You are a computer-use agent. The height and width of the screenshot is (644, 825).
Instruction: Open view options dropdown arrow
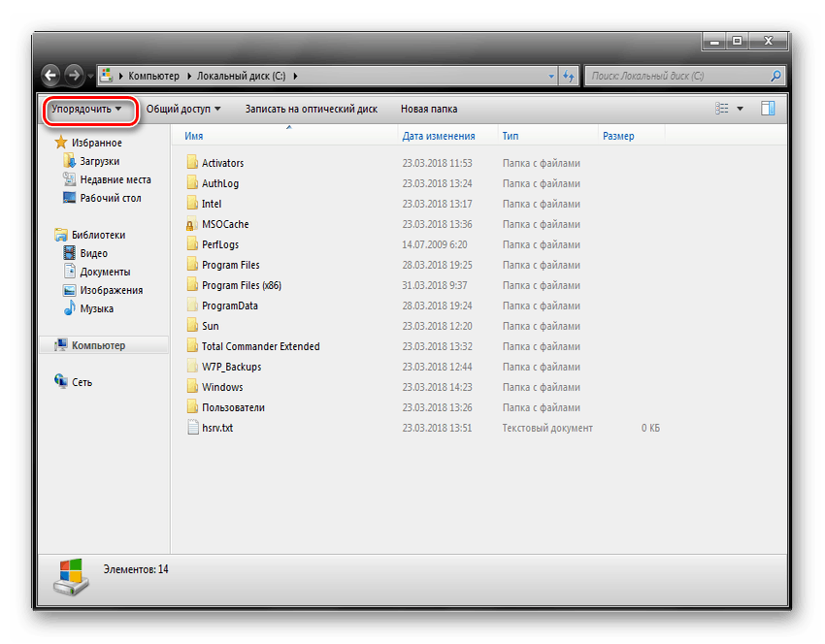click(740, 109)
